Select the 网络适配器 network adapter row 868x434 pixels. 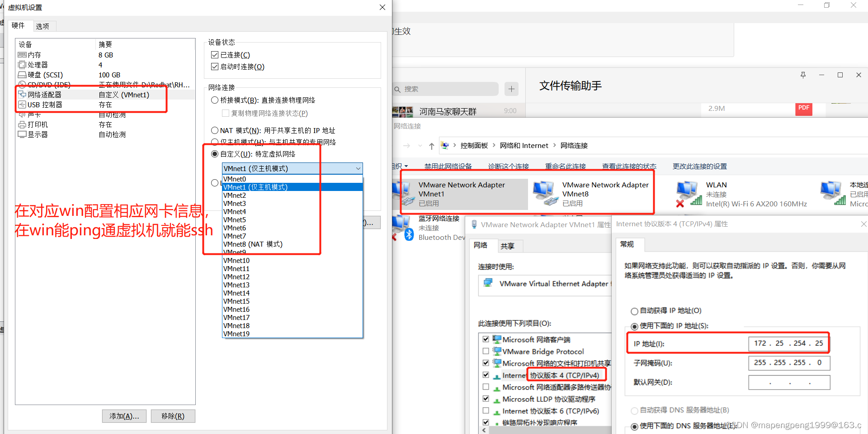pos(105,95)
